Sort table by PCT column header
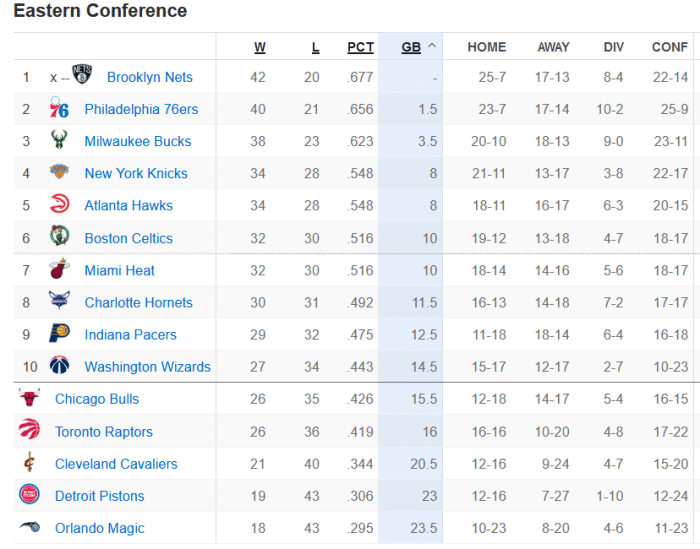 (x=360, y=47)
